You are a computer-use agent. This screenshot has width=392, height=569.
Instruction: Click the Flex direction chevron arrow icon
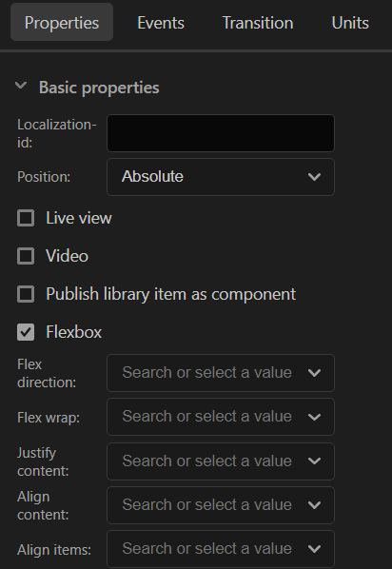tap(314, 373)
